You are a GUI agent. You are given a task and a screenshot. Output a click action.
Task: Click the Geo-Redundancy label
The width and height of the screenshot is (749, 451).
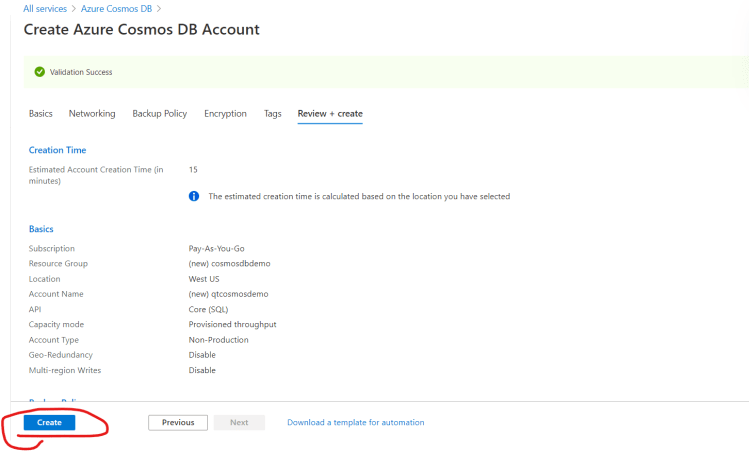pos(61,355)
